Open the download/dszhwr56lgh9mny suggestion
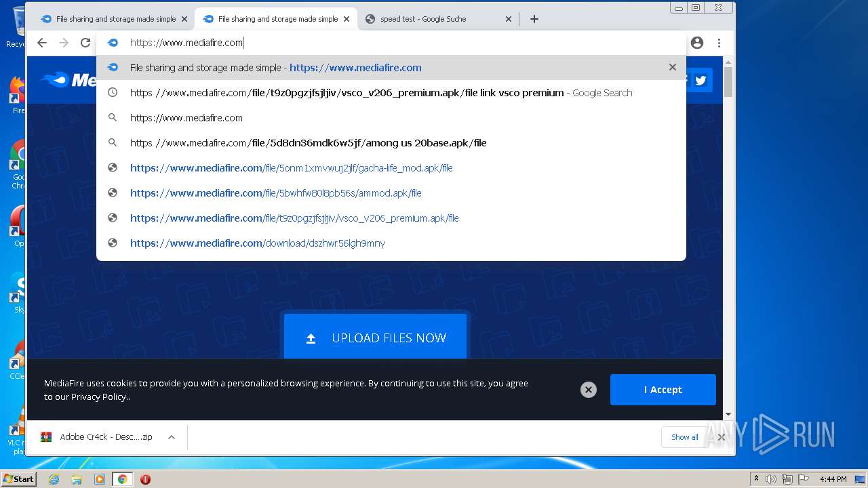 pyautogui.click(x=391, y=243)
